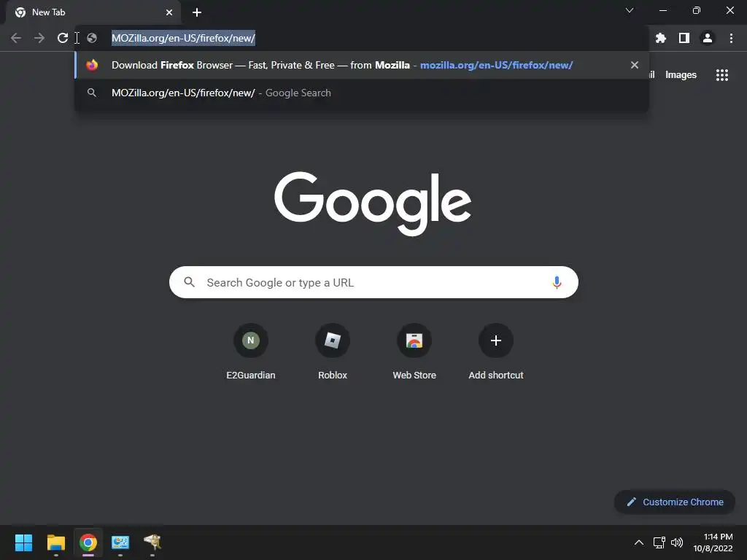Viewport: 747px width, 560px height.
Task: Toggle the side panel icon
Action: coord(684,38)
